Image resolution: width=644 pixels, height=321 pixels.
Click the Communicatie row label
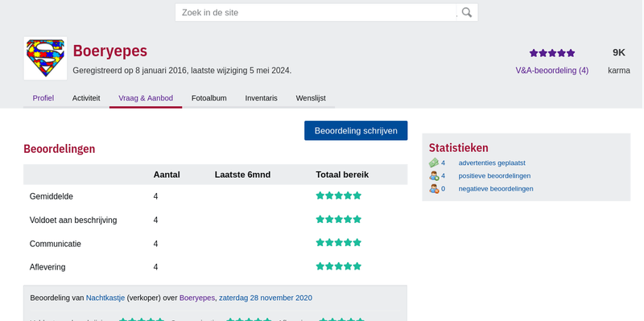pyautogui.click(x=56, y=244)
